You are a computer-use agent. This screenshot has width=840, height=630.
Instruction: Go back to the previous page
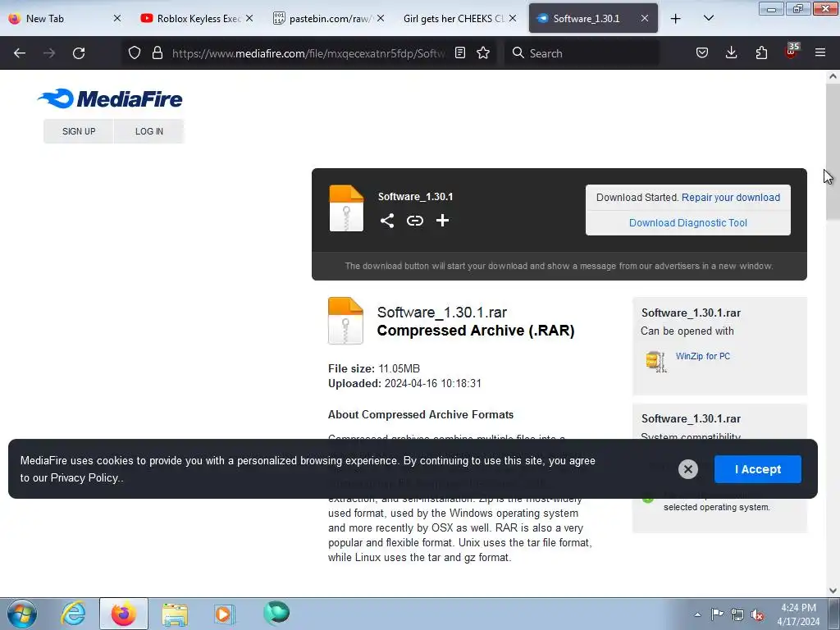20,53
